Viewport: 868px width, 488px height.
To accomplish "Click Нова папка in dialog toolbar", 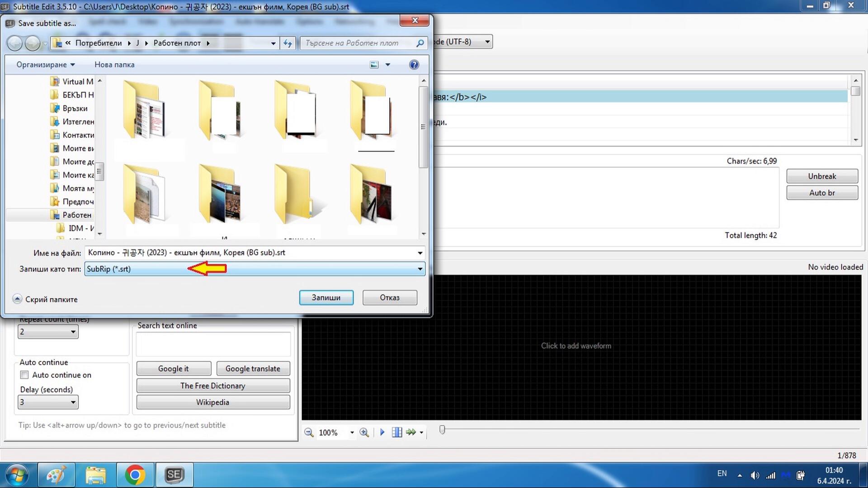I will tap(114, 65).
